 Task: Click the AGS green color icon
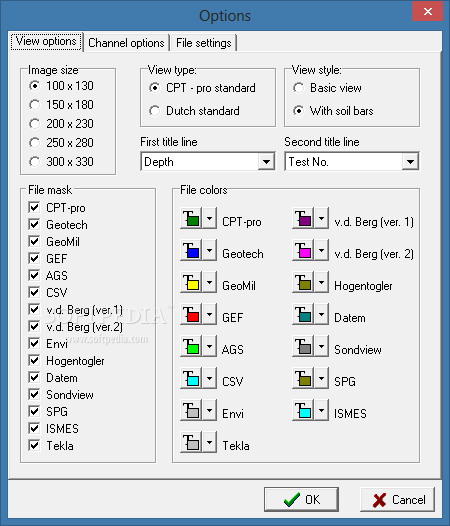click(x=191, y=346)
